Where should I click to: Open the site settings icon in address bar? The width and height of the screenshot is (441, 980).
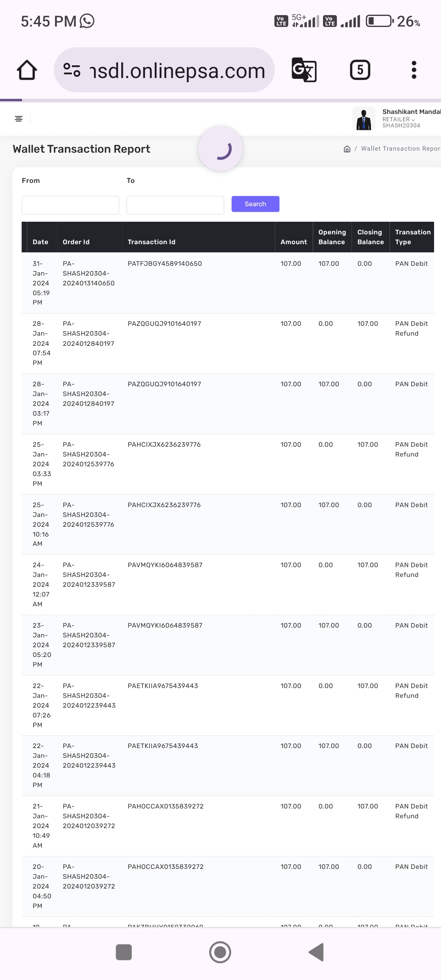(x=72, y=70)
